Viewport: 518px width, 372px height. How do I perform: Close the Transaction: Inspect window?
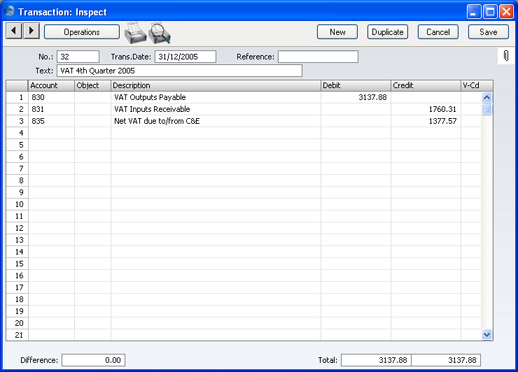[x=506, y=12]
